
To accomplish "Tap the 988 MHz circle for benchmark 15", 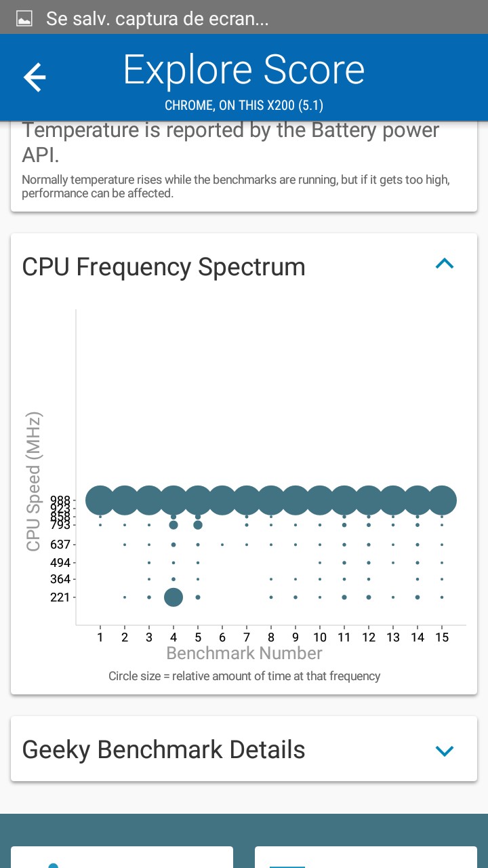I will click(442, 500).
